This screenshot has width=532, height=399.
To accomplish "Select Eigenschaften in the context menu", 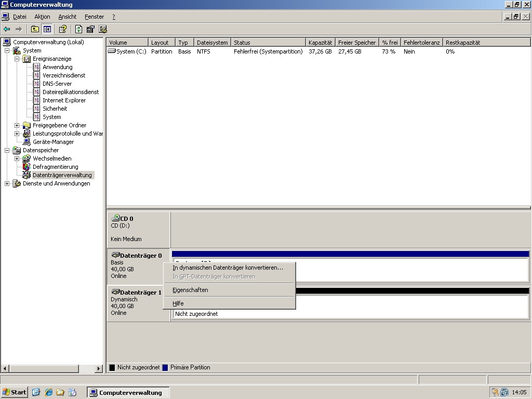I will point(190,290).
